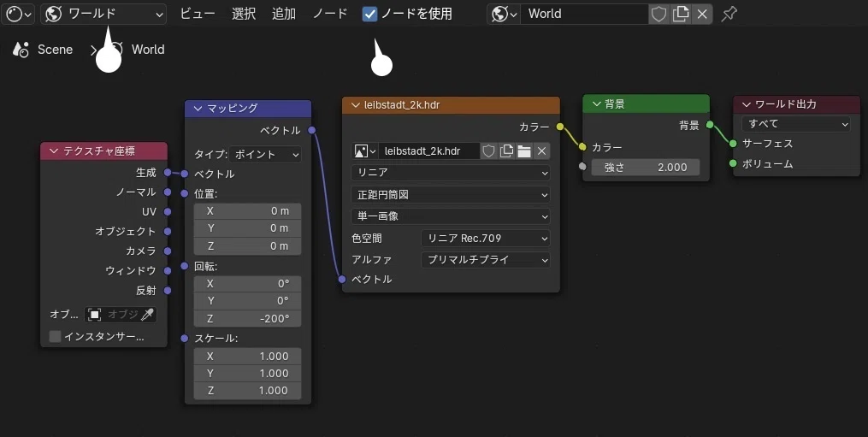Click the オブジェクト output socket
Screen dimensions: 868x437
click(x=168, y=231)
